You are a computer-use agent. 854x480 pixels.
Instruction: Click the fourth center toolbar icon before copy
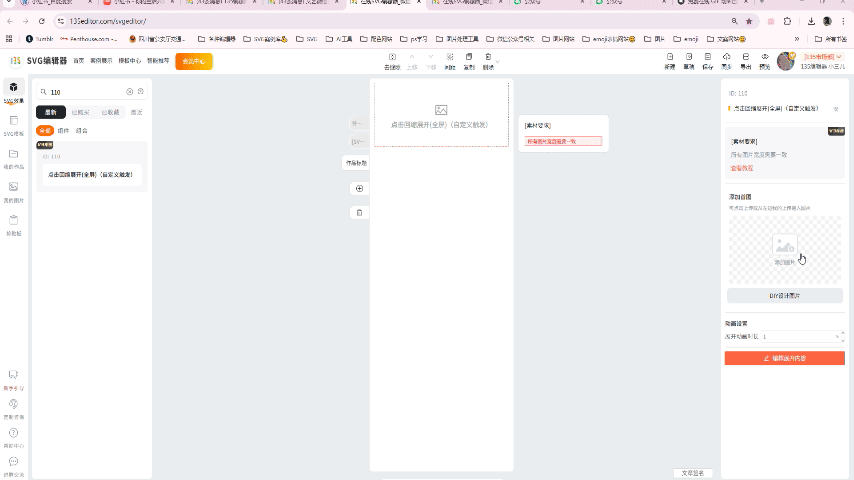pyautogui.click(x=450, y=61)
